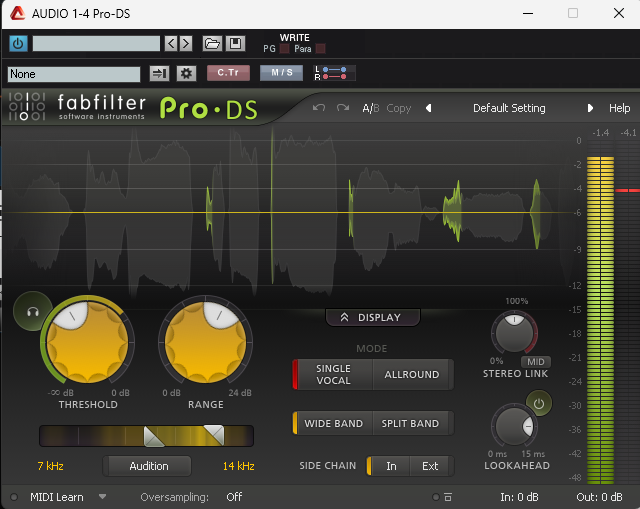640x509 pixels.
Task: Select Allround mode
Action: point(412,374)
